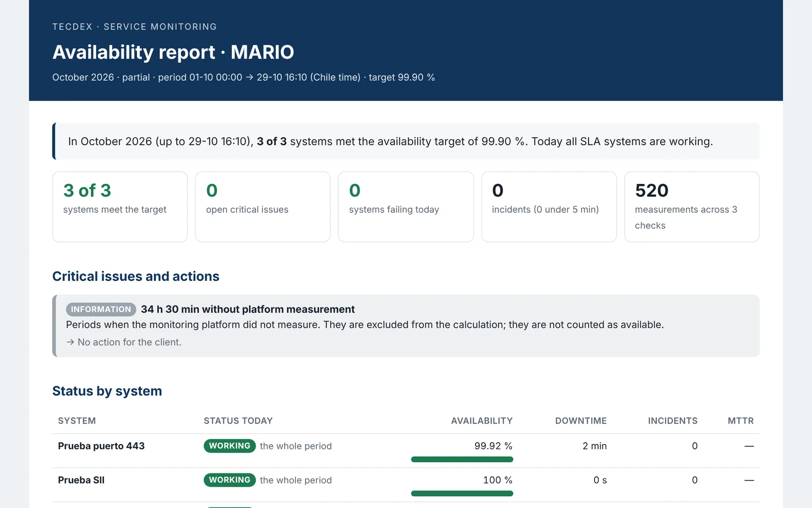The image size is (812, 508).
Task: Click the 'No action for the client.' line
Action: (124, 342)
